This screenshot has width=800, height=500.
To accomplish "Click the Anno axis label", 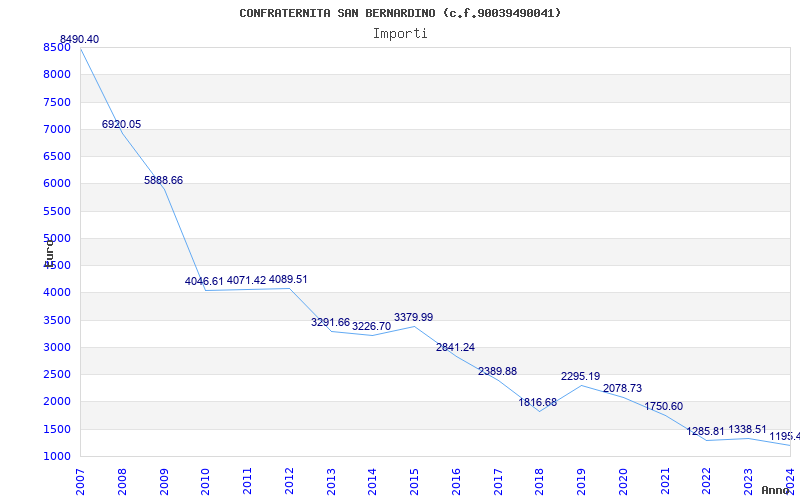I will [x=775, y=490].
